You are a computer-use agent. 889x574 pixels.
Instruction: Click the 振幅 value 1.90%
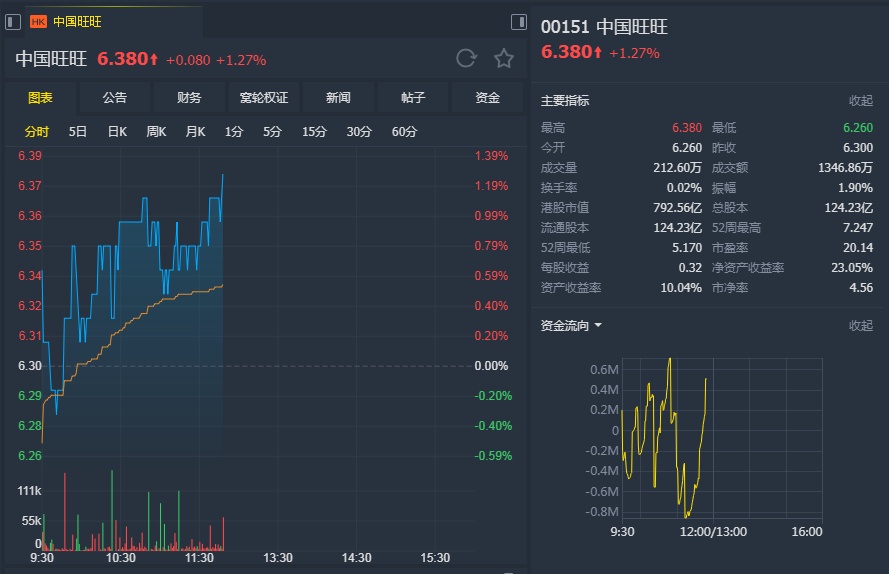tap(855, 188)
